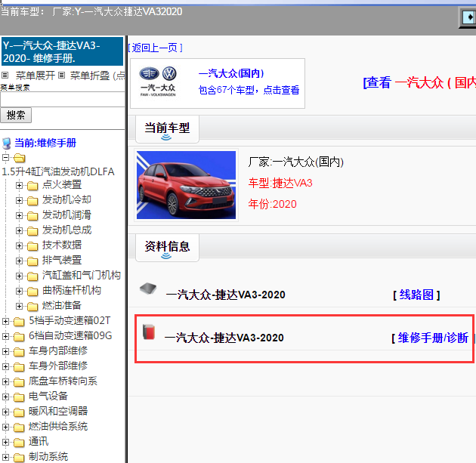Select the 资料信息 tab

tap(167, 248)
